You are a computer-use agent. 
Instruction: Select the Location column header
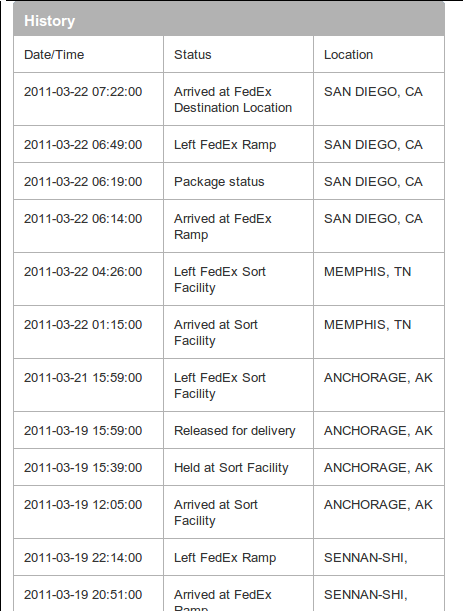click(348, 55)
